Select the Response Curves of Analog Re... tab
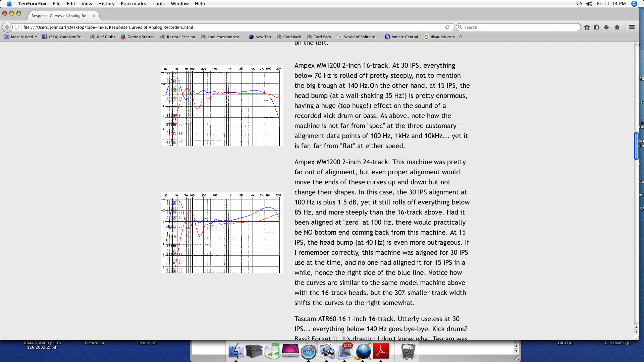Image resolution: width=644 pixels, height=362 pixels. (x=60, y=16)
